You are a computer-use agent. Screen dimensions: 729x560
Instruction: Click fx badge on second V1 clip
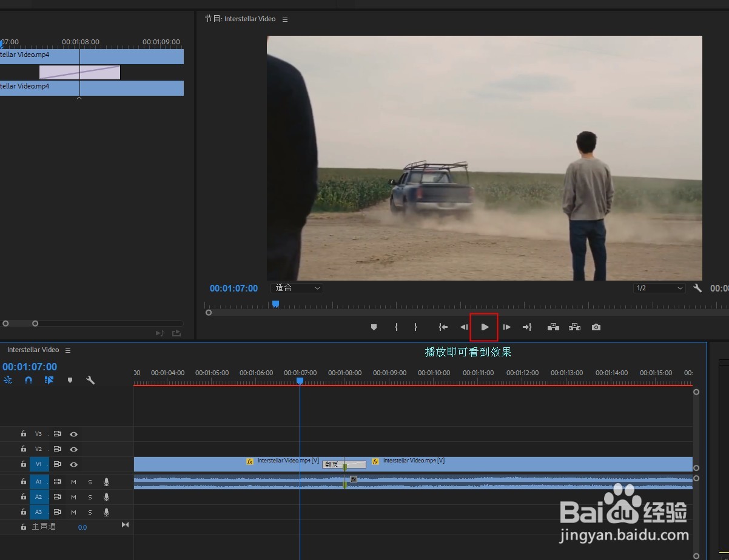coord(375,462)
